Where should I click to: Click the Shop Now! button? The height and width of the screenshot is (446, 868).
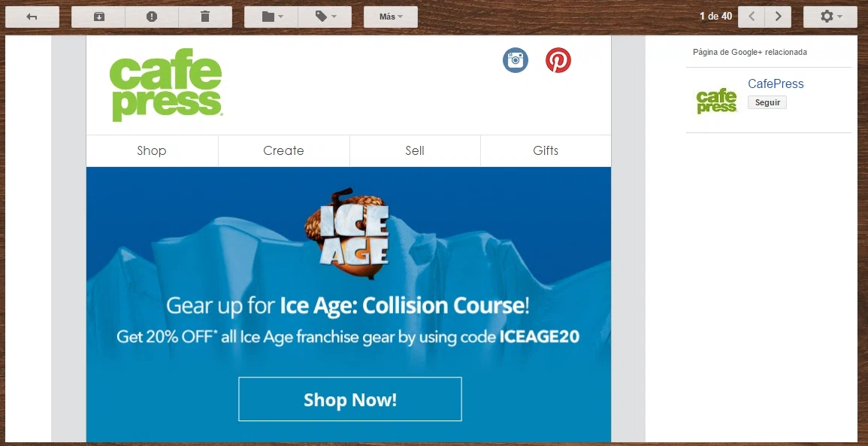click(350, 399)
